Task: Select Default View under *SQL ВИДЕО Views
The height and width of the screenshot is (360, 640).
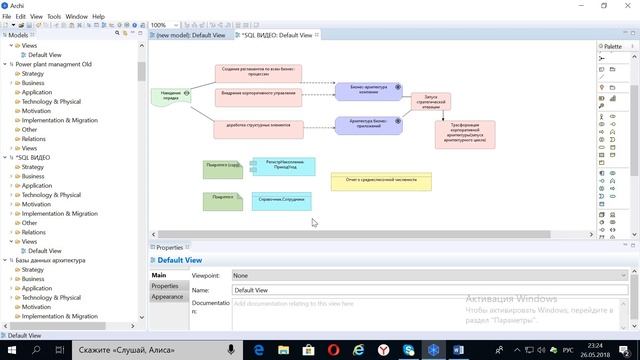Action: (x=45, y=251)
